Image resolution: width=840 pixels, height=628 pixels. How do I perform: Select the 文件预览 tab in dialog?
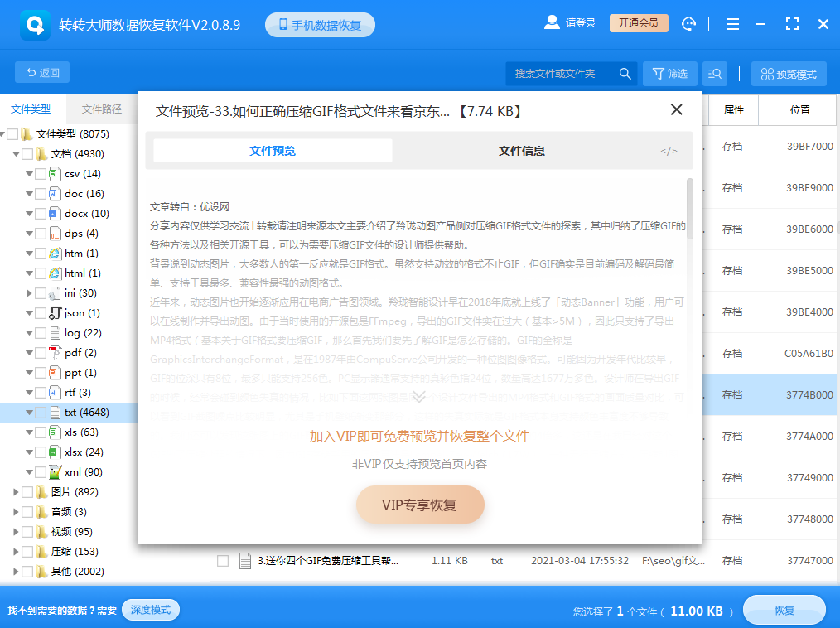coord(273,151)
